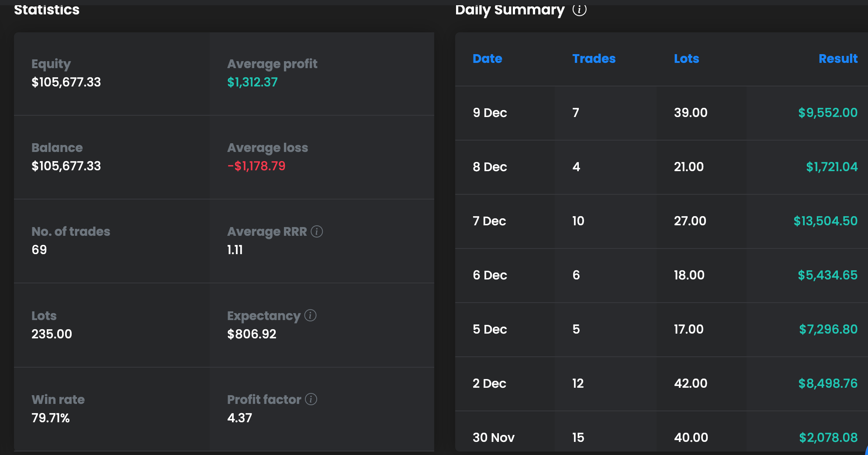Click the Profit factor info icon

point(311,399)
